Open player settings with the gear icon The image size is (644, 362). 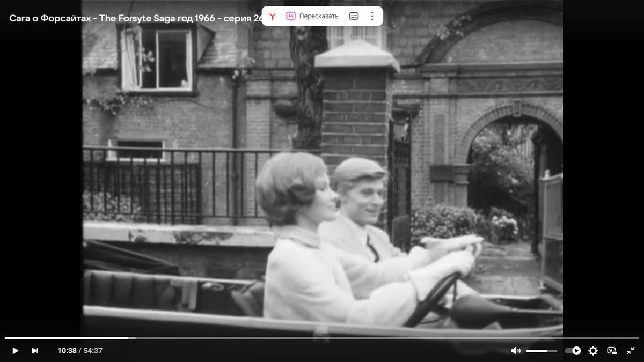[592, 350]
